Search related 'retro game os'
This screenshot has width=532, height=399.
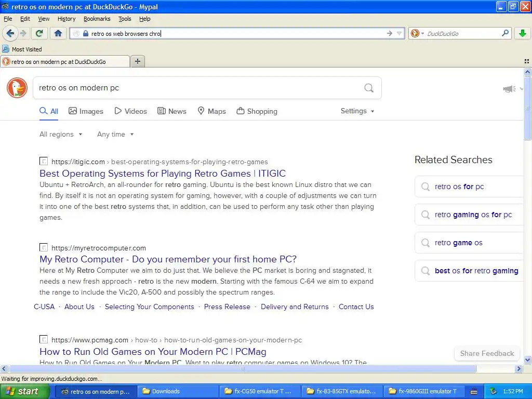coord(469,243)
